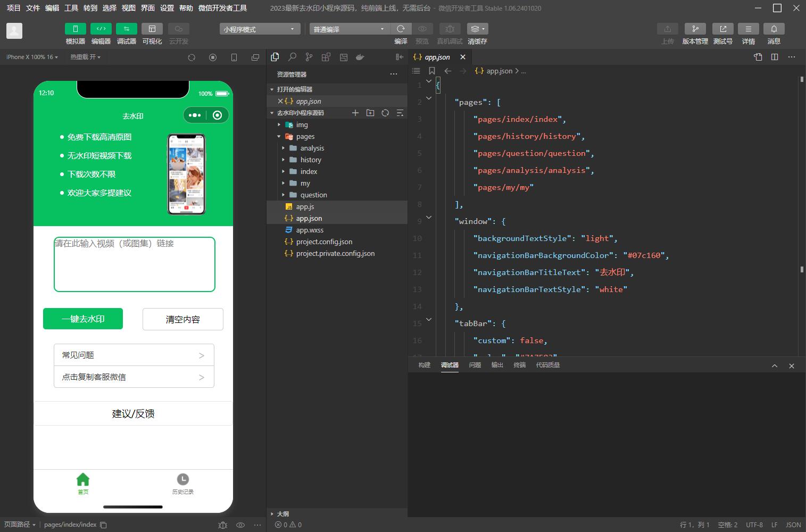Fold the window block at line 9

(429, 217)
